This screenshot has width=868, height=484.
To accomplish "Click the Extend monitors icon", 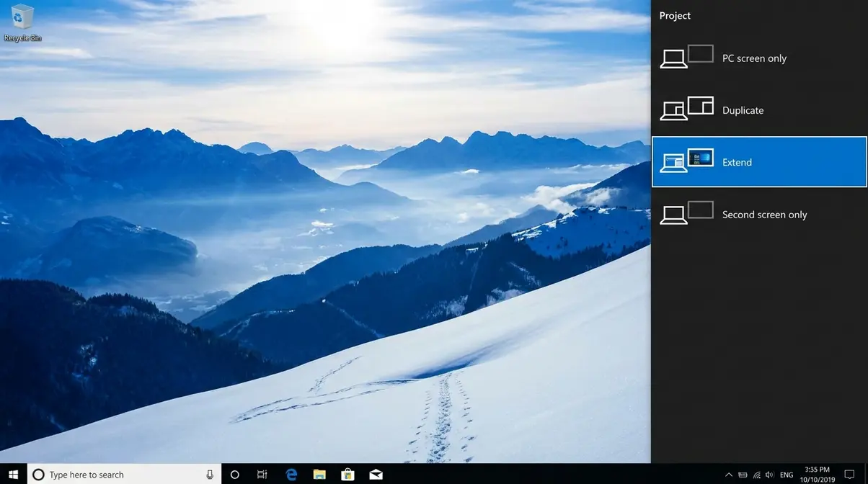I will click(x=687, y=161).
